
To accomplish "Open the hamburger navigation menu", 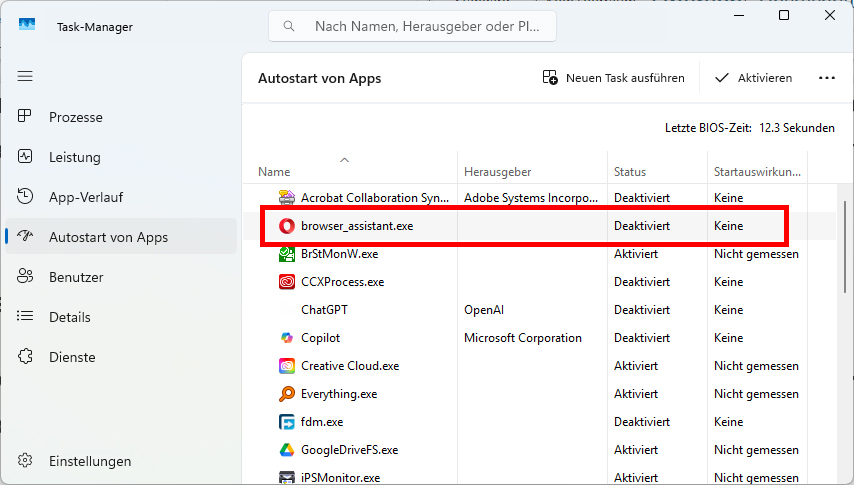I will [25, 76].
